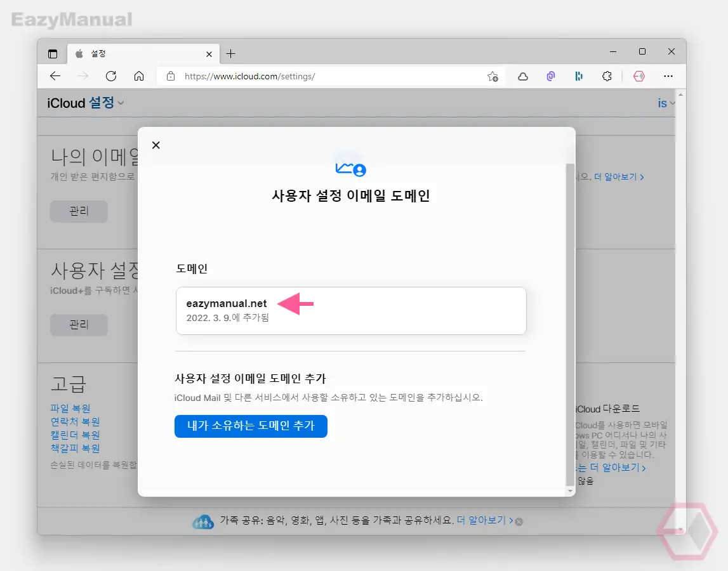Go back to previous page in browser
Viewport: 728px width, 571px height.
(55, 76)
